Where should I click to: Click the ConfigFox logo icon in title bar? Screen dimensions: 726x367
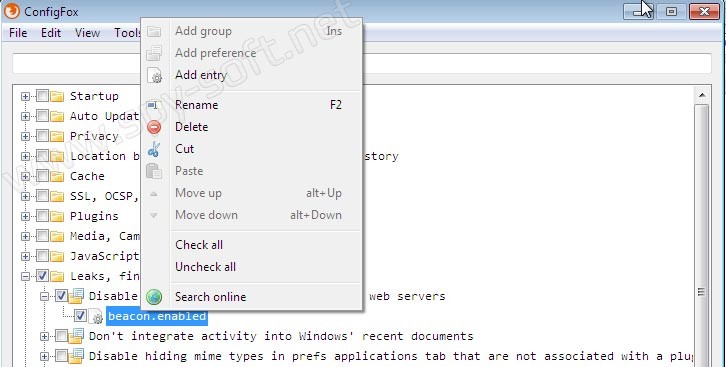tap(12, 11)
